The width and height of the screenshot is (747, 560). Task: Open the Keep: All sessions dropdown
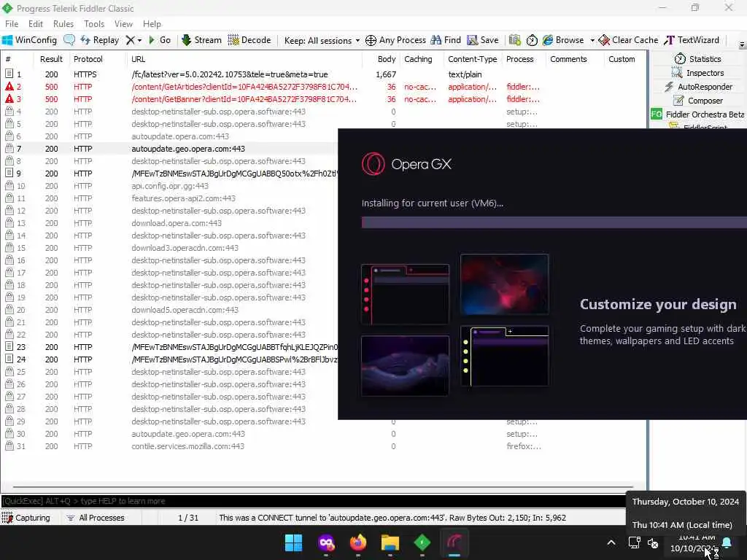pyautogui.click(x=322, y=41)
